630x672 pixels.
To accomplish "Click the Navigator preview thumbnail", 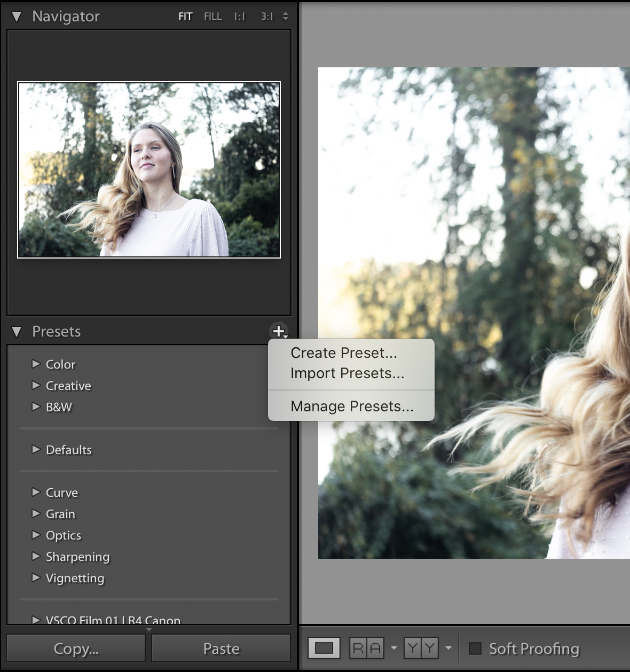I will pos(149,169).
